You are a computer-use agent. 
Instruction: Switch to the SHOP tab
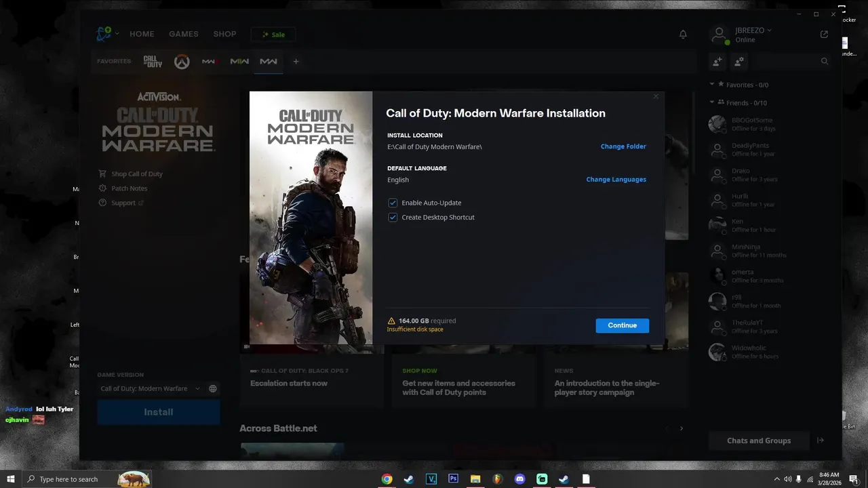coord(224,34)
